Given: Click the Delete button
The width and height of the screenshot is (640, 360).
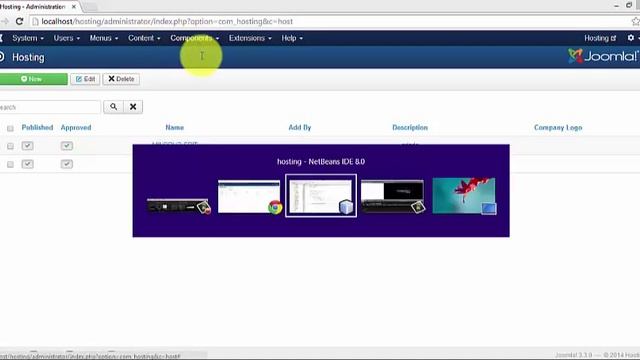Looking at the screenshot, I should pos(121,79).
